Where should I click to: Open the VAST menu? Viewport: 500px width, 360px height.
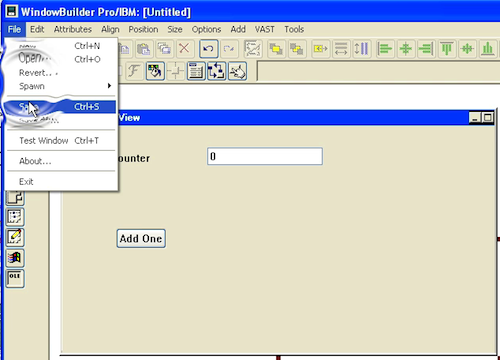(265, 29)
